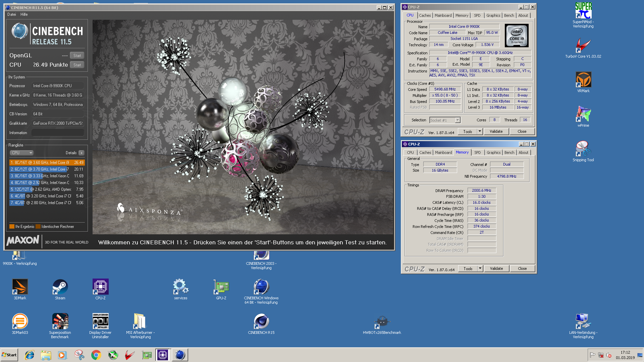The width and height of the screenshot is (644, 362).
Task: Select ranking entry 1, the 8C/16T Core i9
Action: click(47, 163)
